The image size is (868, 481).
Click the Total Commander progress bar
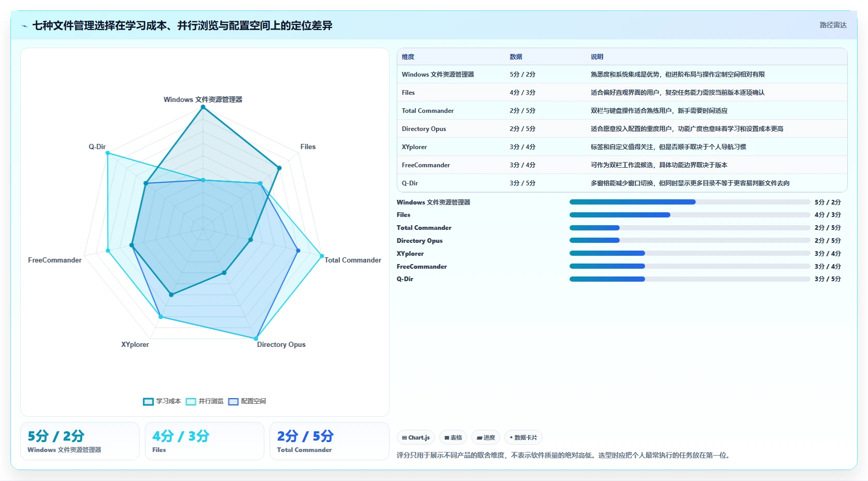click(x=690, y=228)
